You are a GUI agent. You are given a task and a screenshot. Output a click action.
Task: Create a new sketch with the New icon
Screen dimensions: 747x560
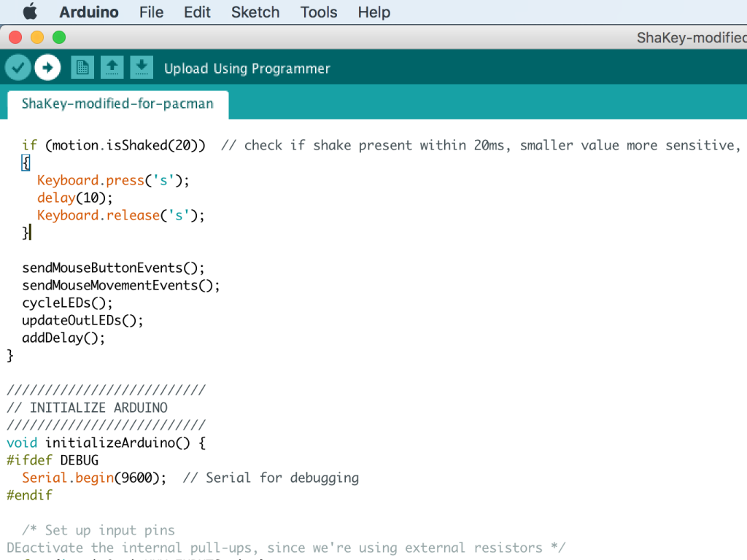coord(82,68)
